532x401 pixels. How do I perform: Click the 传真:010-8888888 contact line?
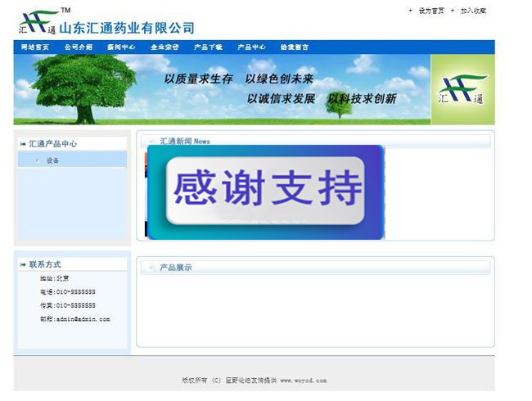pyautogui.click(x=68, y=305)
